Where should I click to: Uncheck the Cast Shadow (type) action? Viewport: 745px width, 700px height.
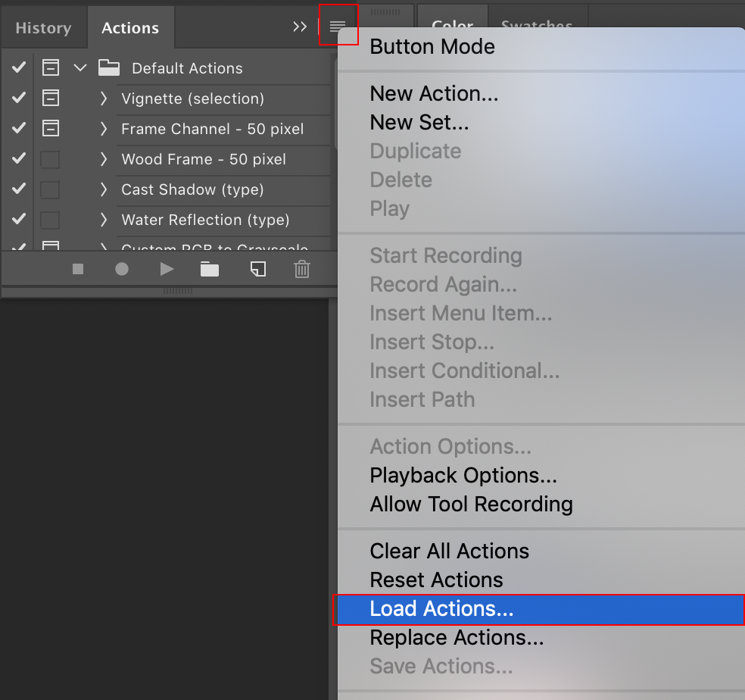tap(17, 189)
